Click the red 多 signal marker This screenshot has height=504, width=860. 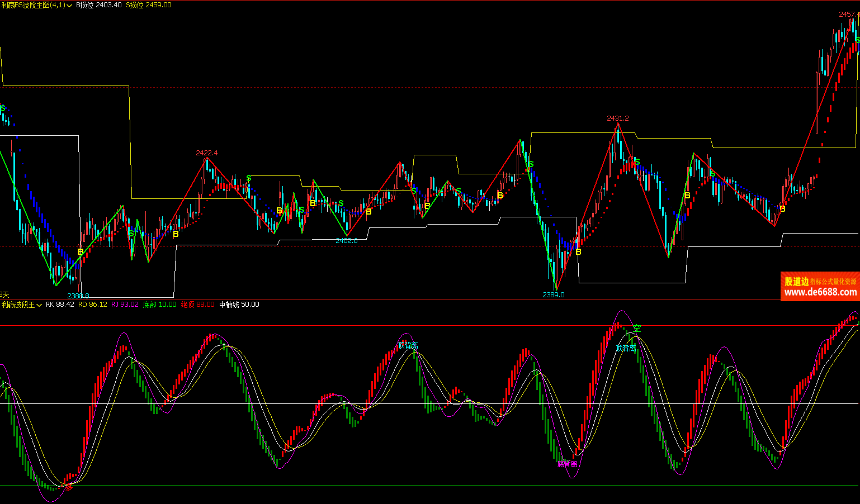(69, 487)
